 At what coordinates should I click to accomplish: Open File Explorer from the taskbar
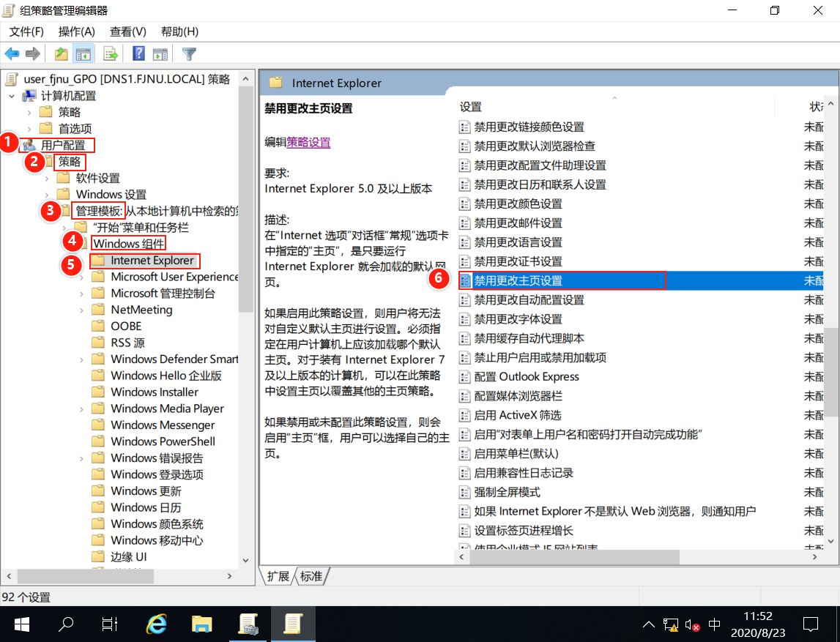[x=202, y=624]
